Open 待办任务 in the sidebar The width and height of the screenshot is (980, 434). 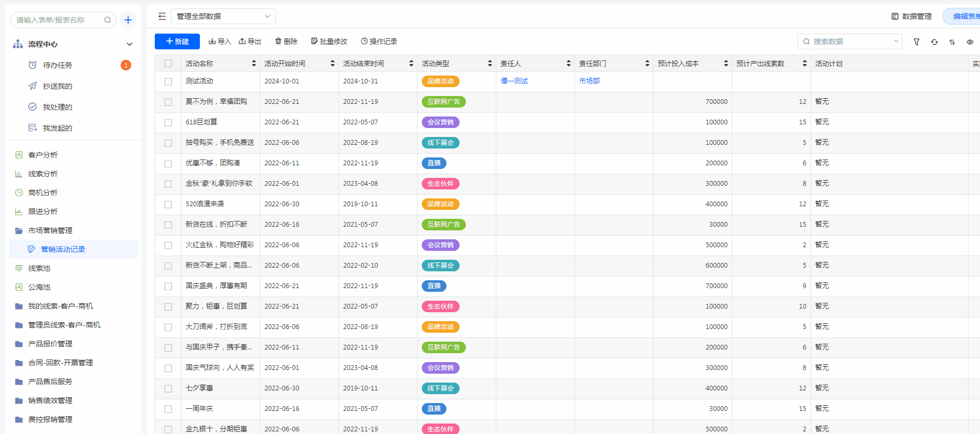click(58, 65)
